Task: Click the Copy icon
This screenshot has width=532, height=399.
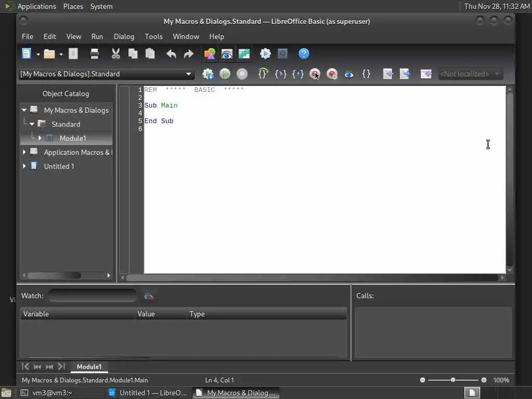Action: click(133, 54)
